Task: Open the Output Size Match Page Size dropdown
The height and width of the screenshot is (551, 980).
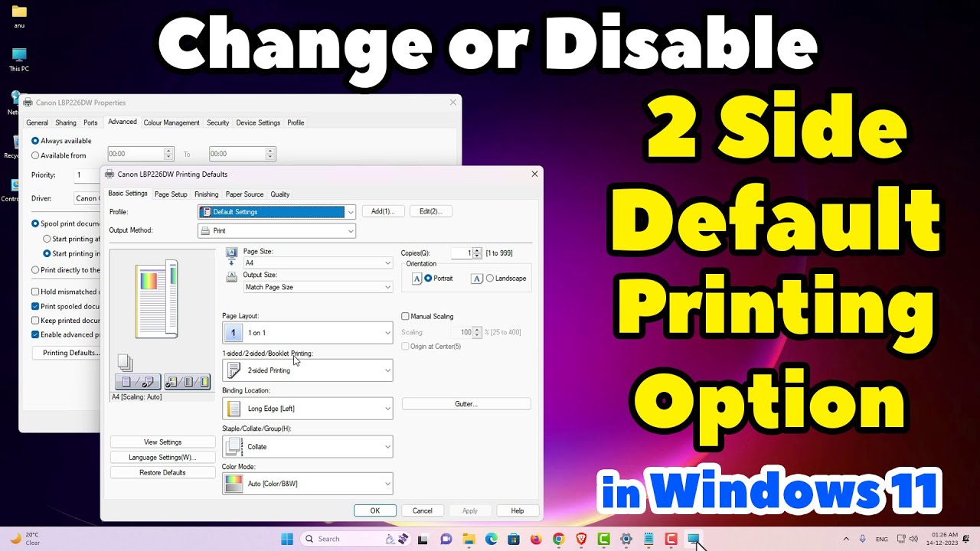Action: pos(318,287)
